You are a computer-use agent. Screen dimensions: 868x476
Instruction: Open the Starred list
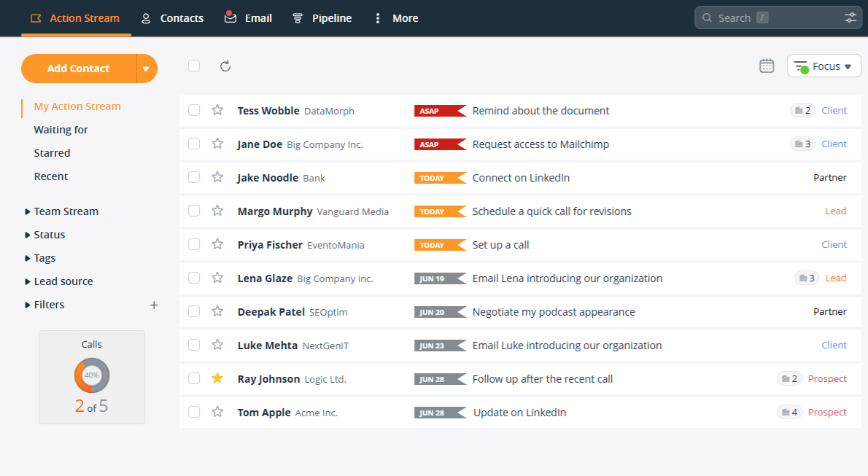52,153
